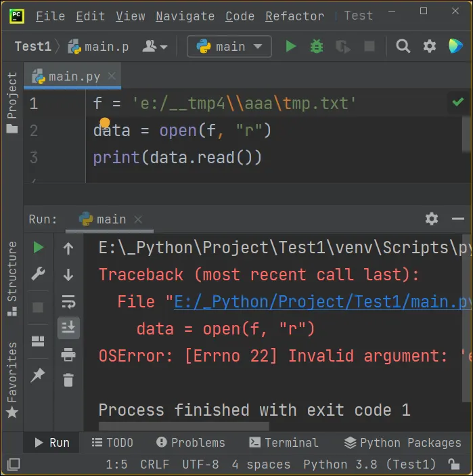Screen dimensions: 473x476
Task: Open the Edit menu
Action: [90, 16]
